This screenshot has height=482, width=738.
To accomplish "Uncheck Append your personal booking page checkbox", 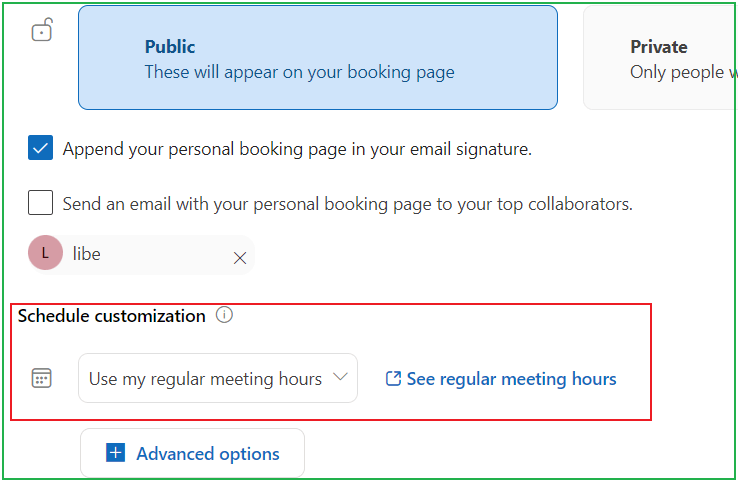I will pos(40,148).
